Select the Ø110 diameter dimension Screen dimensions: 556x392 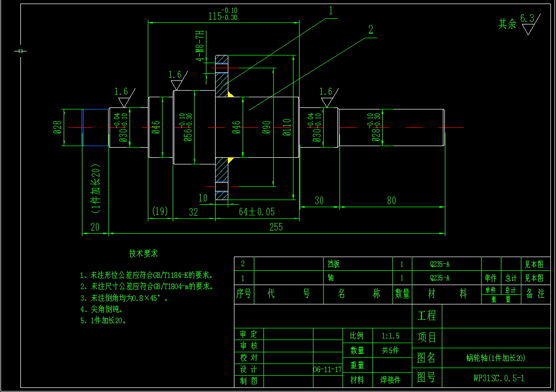tap(287, 127)
